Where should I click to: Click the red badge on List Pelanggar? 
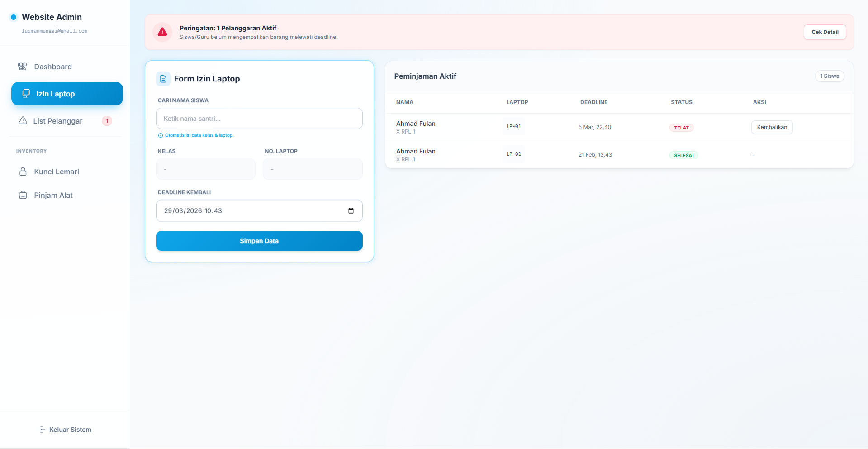107,121
